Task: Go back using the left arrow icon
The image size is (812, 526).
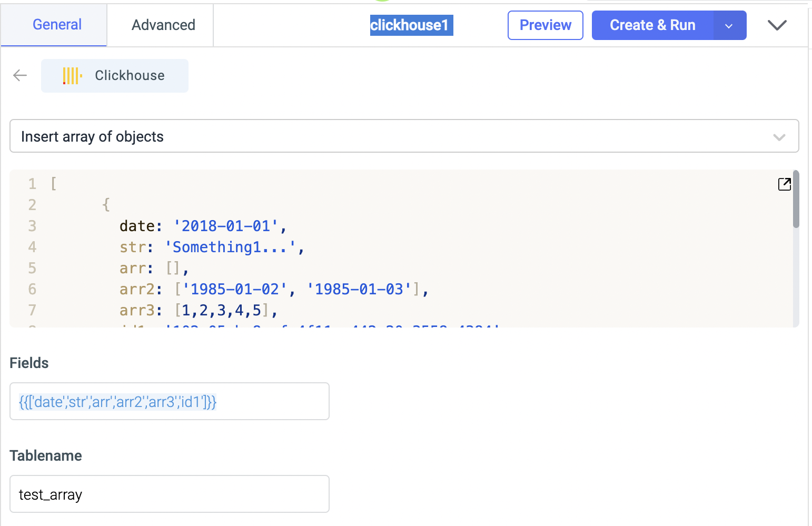Action: [20, 75]
